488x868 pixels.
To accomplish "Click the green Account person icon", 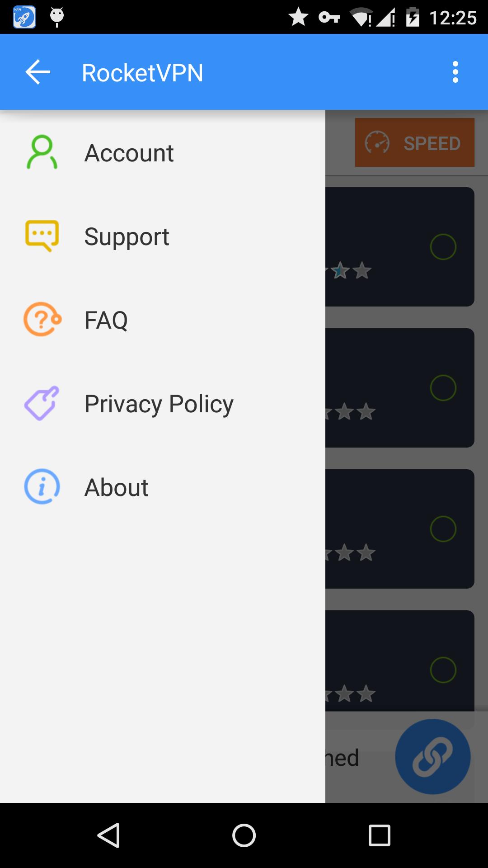I will tap(42, 152).
